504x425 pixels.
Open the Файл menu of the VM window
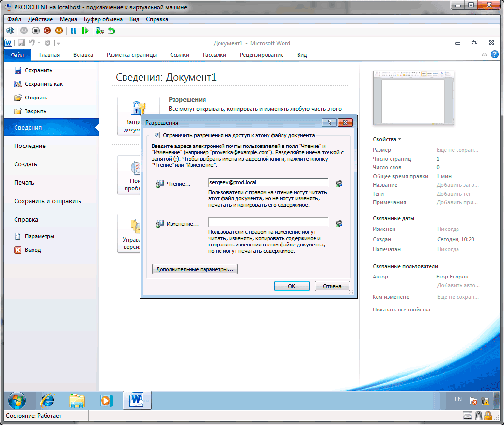coord(14,19)
